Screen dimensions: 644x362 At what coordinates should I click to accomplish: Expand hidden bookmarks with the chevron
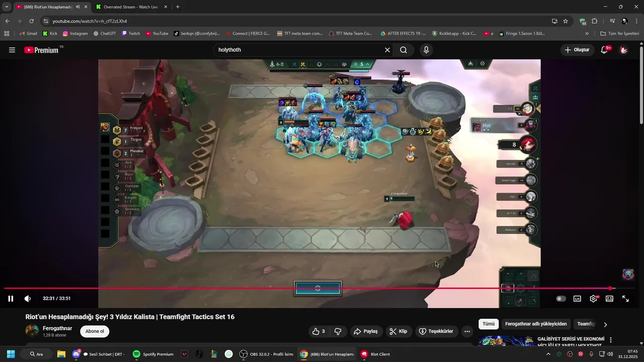coord(587,33)
